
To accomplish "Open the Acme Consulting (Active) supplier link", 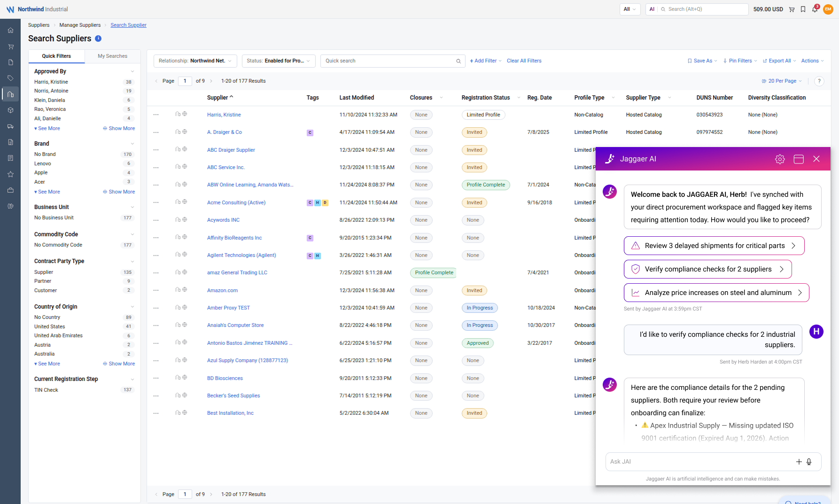I will [236, 203].
